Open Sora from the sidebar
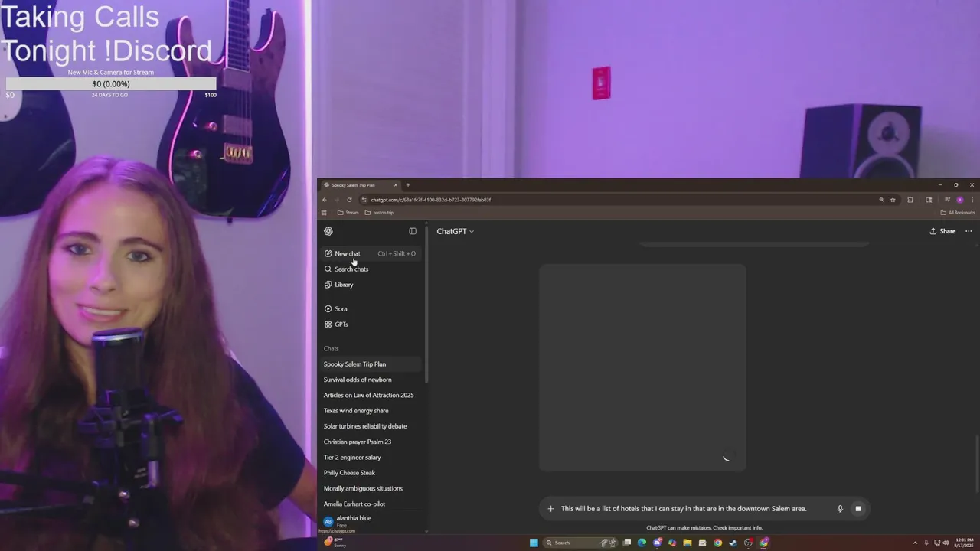Screen dimensions: 980x551 tap(371, 308)
